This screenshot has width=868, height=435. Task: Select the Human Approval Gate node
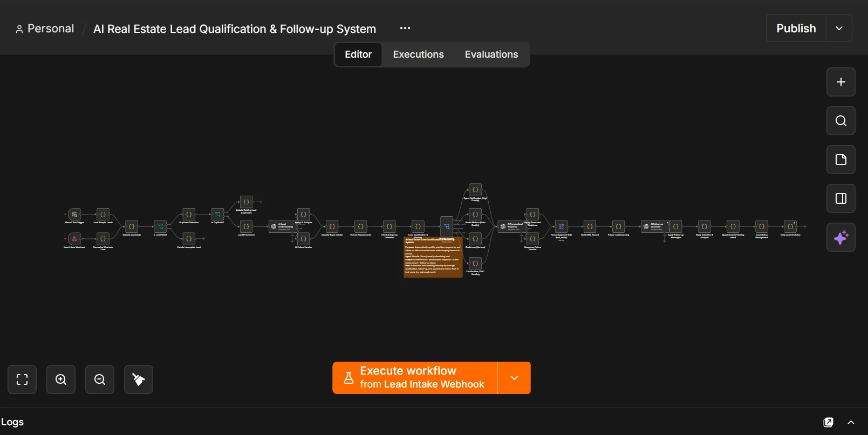pyautogui.click(x=561, y=226)
